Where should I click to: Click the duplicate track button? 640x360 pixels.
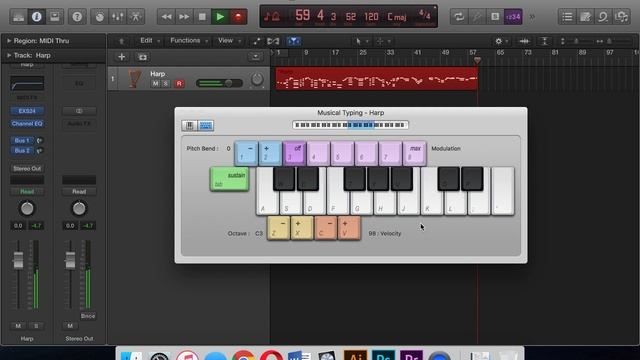tap(142, 57)
